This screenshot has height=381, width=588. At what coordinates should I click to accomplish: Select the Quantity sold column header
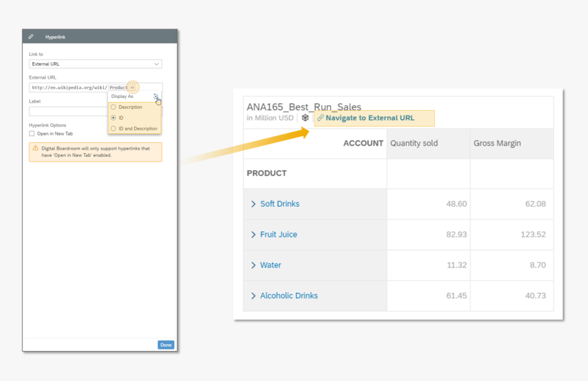coord(414,144)
